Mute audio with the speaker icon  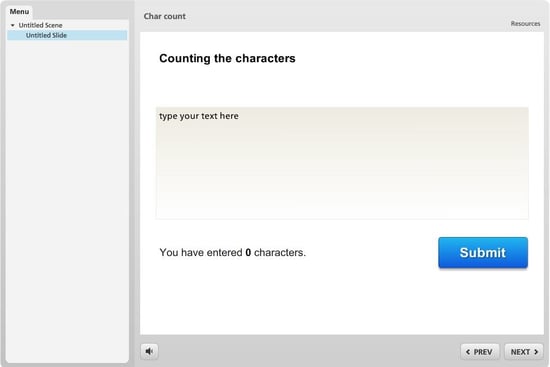(149, 351)
